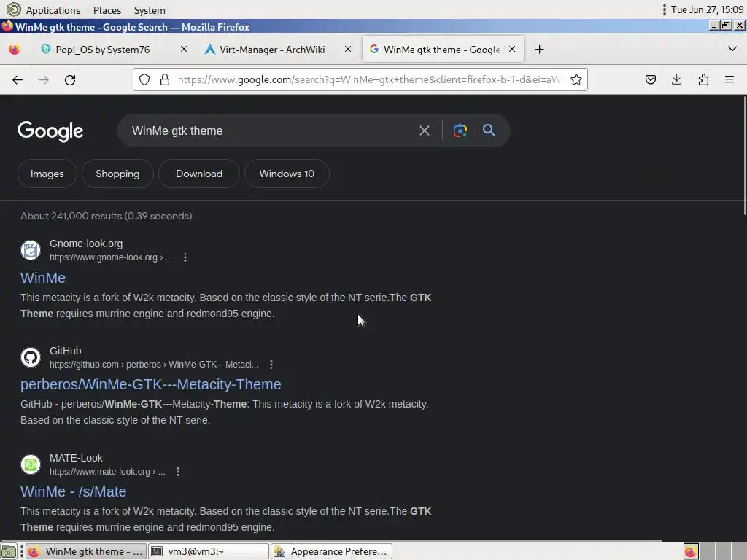The height and width of the screenshot is (560, 747).
Task: Click the github.com perberos URL breadcrumb
Action: (x=154, y=365)
